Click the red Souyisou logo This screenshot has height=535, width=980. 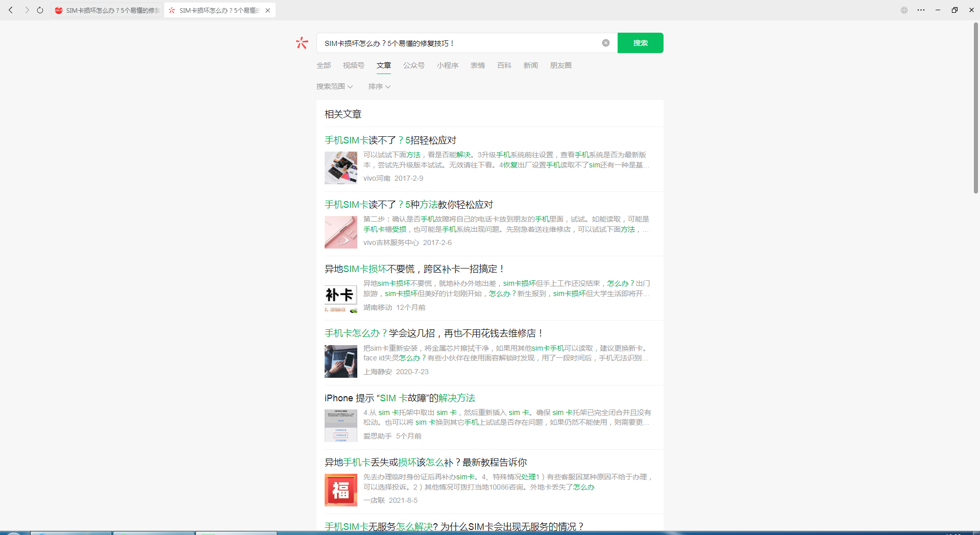tap(302, 43)
